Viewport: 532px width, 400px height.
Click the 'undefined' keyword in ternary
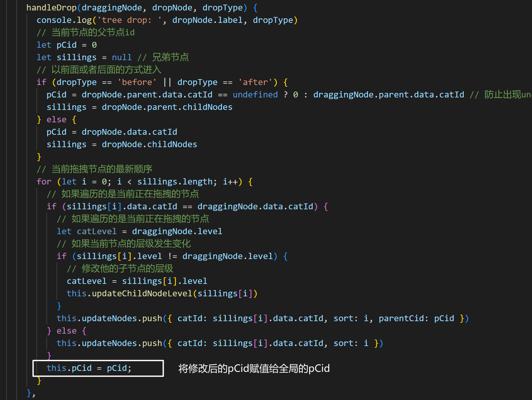coord(255,95)
